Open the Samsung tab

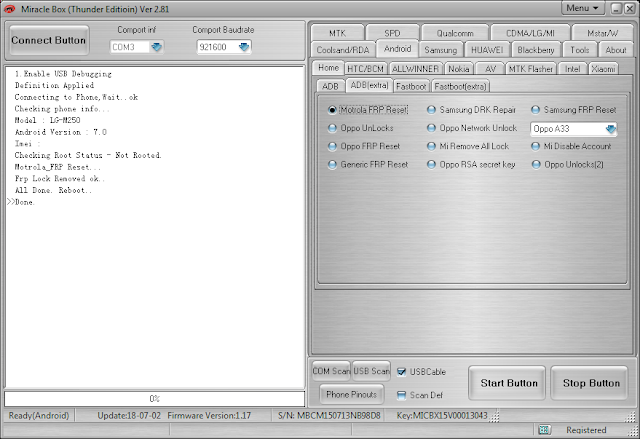pyautogui.click(x=441, y=50)
